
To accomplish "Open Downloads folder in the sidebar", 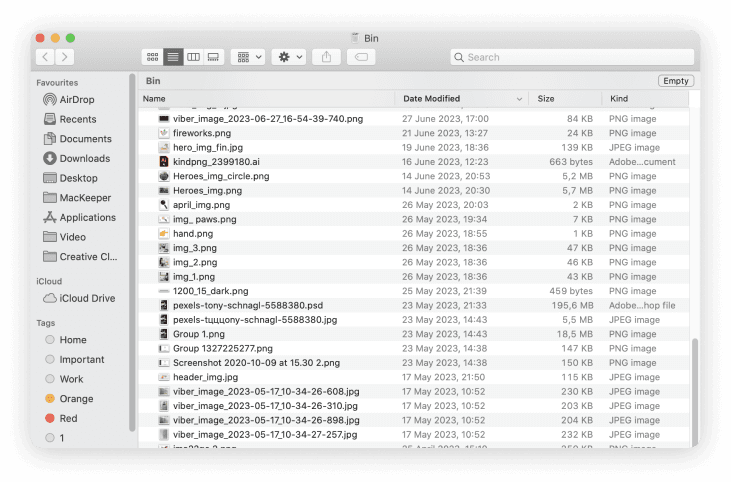I will pos(84,158).
